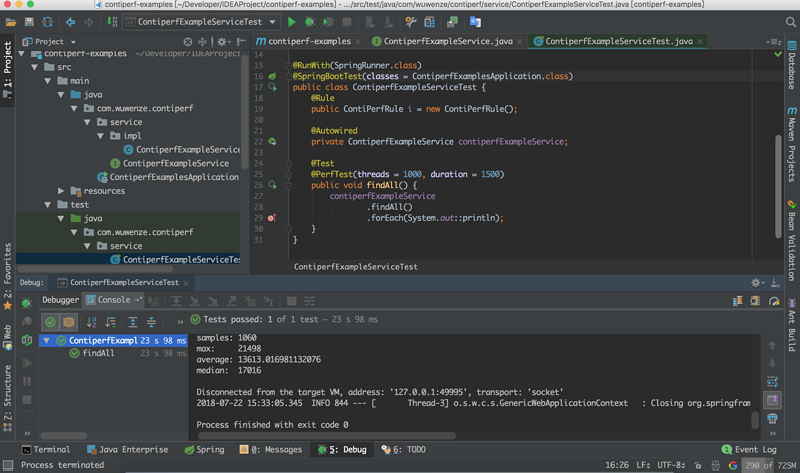
Task: Open run configuration dropdown ContiperfExampleServiceTest
Action: tap(202, 22)
